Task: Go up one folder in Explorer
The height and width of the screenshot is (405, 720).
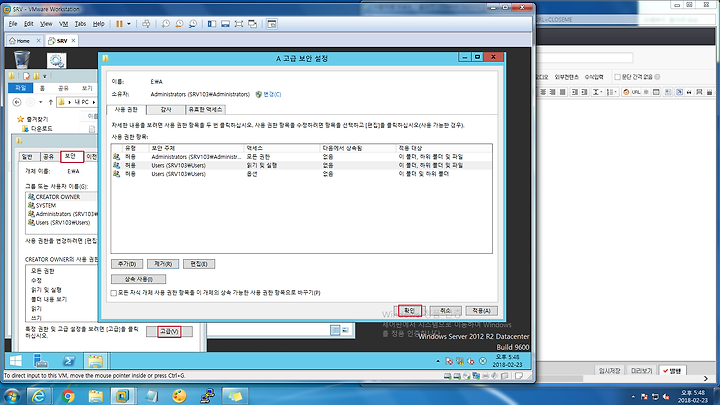Action: click(x=51, y=102)
